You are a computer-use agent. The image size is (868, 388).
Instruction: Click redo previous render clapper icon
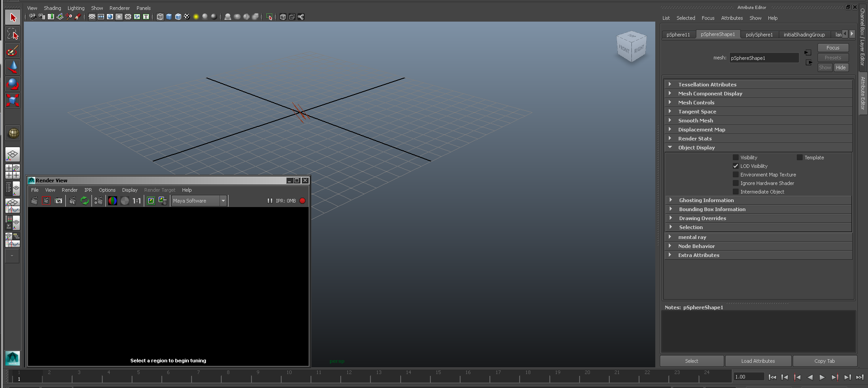(34, 201)
